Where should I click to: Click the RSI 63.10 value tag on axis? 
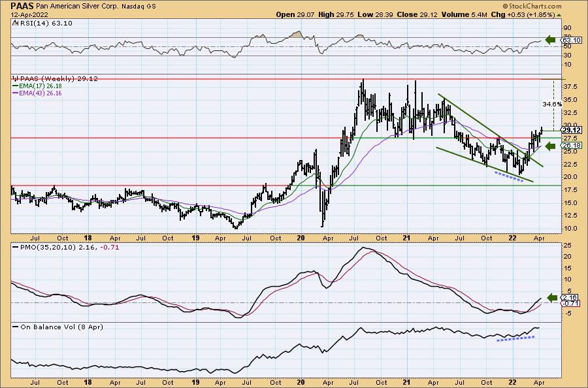coord(572,40)
